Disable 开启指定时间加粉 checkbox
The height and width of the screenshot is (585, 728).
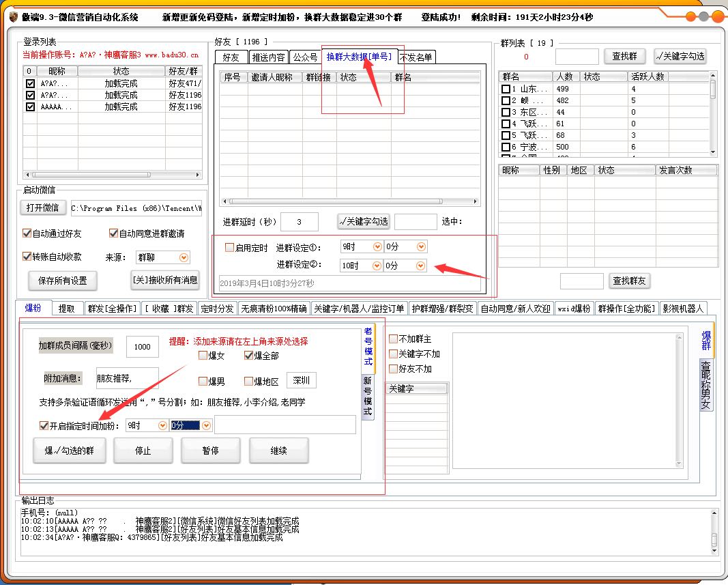coord(44,426)
